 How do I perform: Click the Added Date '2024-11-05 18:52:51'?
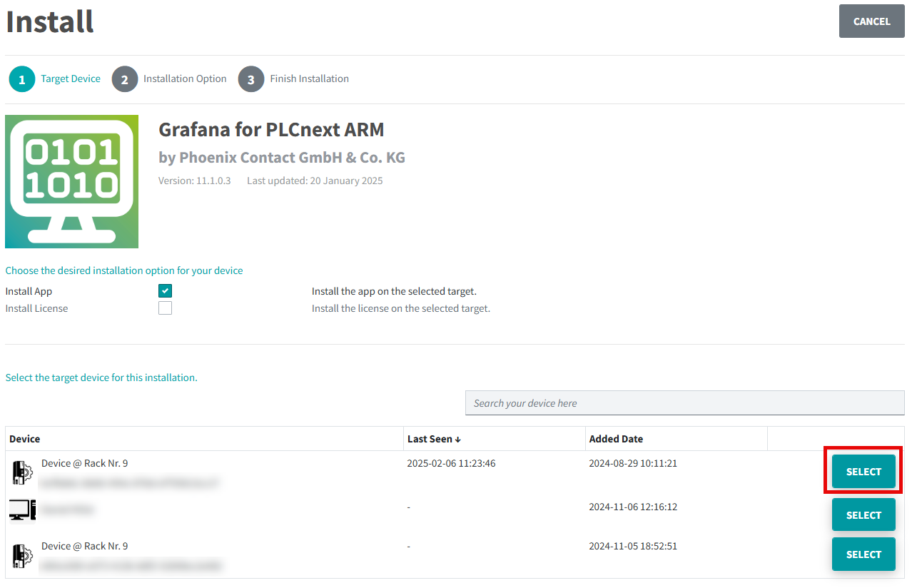click(633, 546)
